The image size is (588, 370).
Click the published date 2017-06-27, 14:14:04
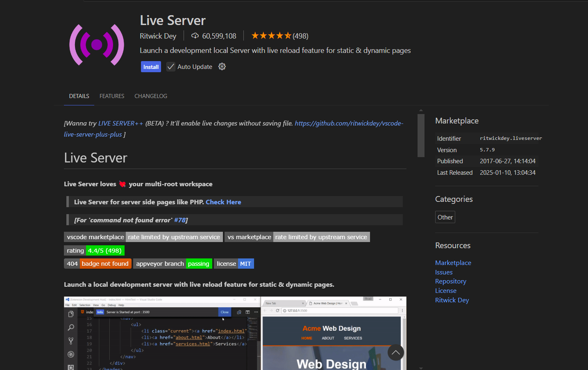[x=508, y=161]
